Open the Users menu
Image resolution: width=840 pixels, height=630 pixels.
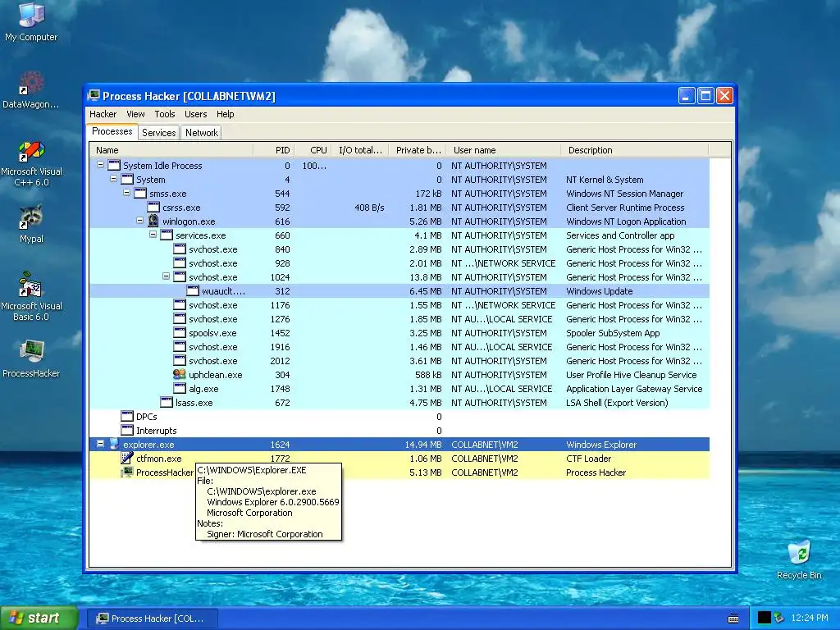click(x=195, y=114)
